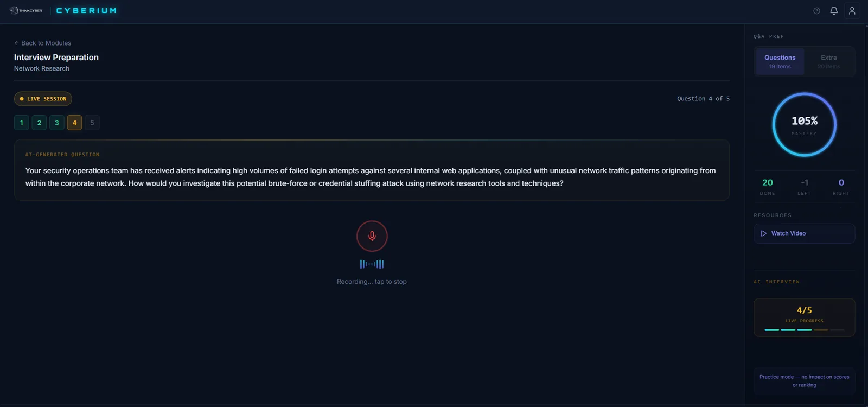868x407 pixels.
Task: Open the user profile icon
Action: point(852,11)
